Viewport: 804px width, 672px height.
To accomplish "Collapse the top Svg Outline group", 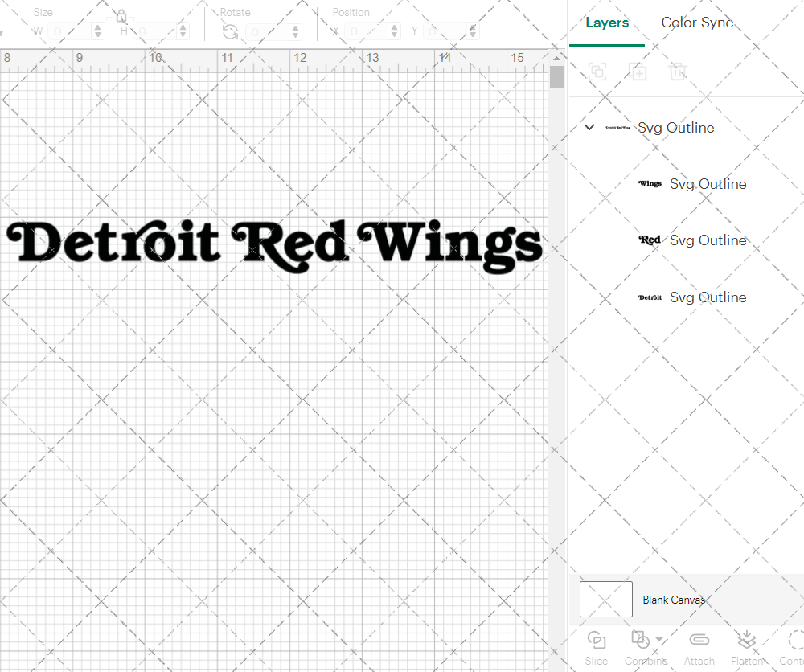I will click(x=589, y=127).
